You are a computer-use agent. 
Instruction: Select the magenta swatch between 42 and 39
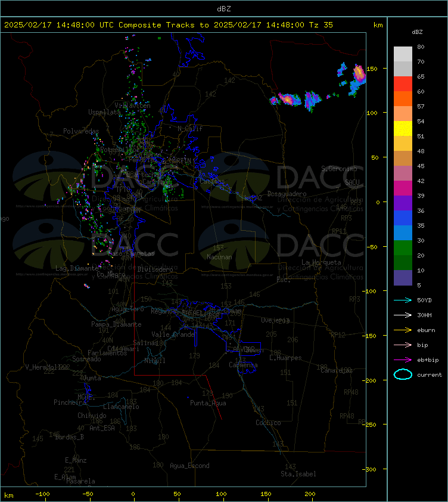click(403, 188)
